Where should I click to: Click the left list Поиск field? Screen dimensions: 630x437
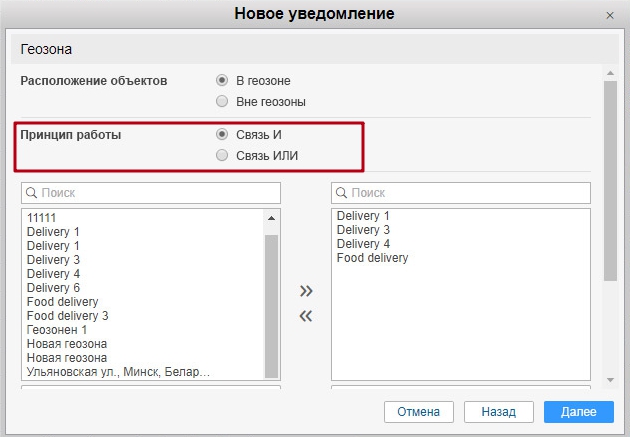click(x=150, y=192)
